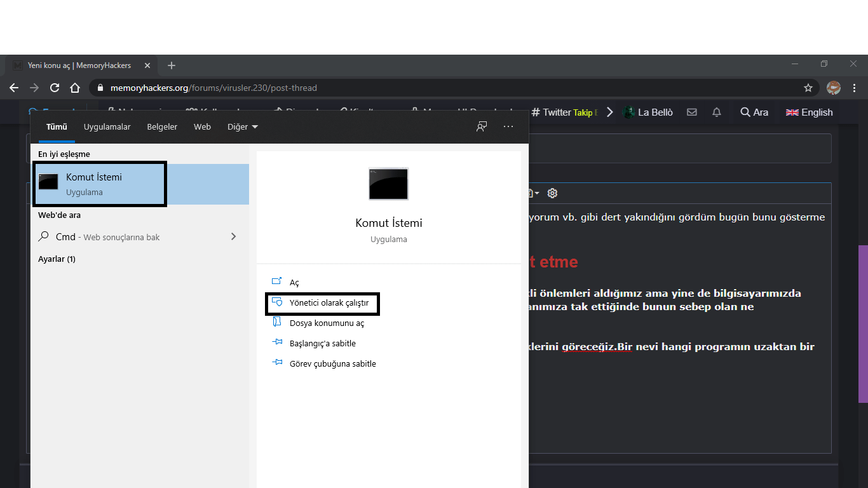Image resolution: width=868 pixels, height=488 pixels.
Task: Open the La Bellò user menu
Action: [647, 112]
